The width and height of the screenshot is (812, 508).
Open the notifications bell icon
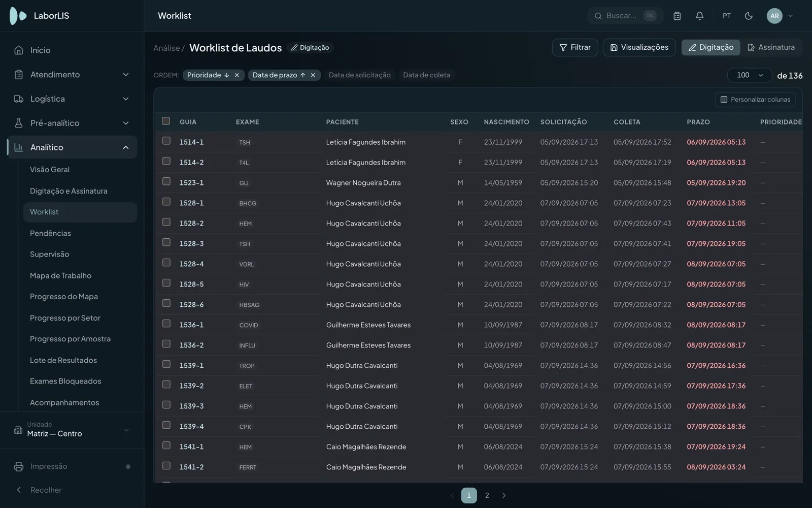[x=699, y=16]
